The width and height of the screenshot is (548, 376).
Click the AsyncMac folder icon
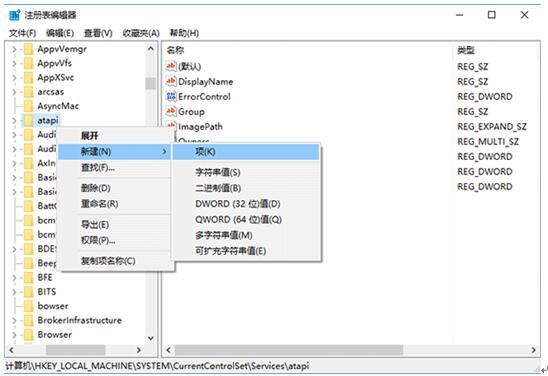[28, 106]
